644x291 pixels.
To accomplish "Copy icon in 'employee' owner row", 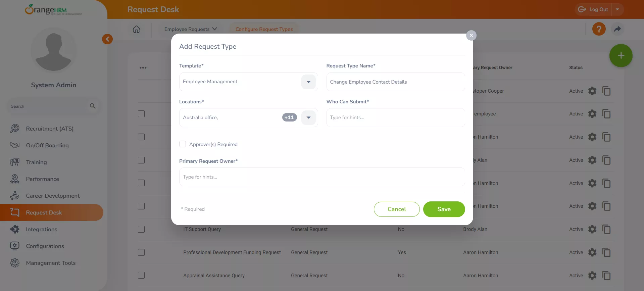I will [x=606, y=114].
